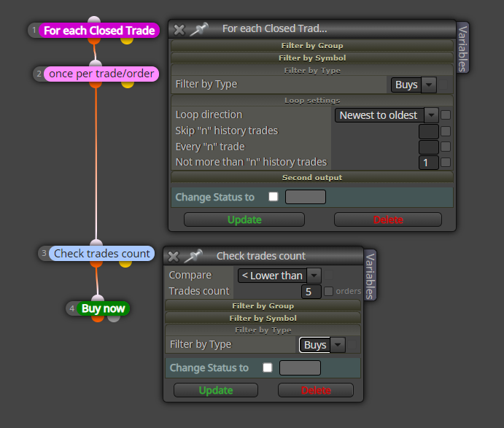Screen dimensions: 504x428
Task: Click yellow output connector of Check trades count node
Action: (125, 264)
